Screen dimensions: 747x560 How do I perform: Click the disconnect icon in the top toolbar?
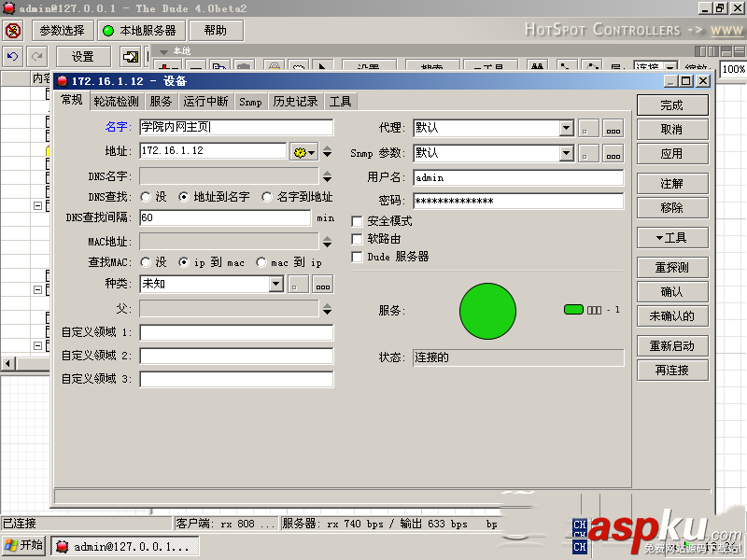tap(13, 31)
